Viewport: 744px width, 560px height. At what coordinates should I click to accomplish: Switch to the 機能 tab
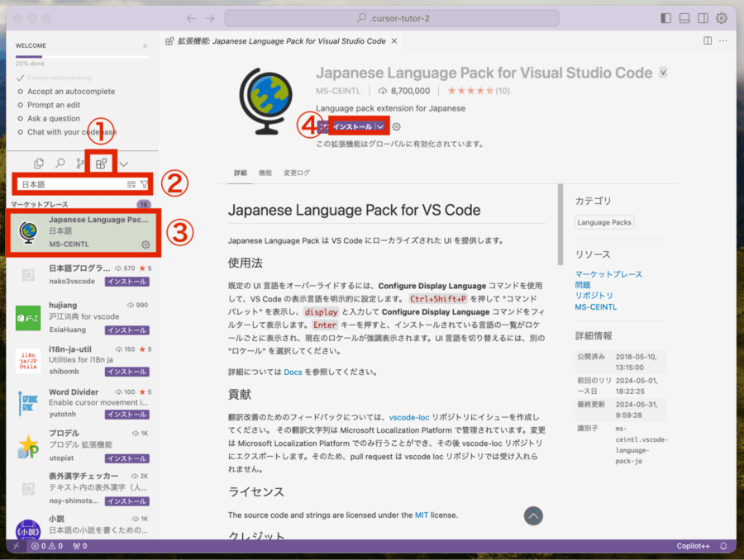point(265,173)
